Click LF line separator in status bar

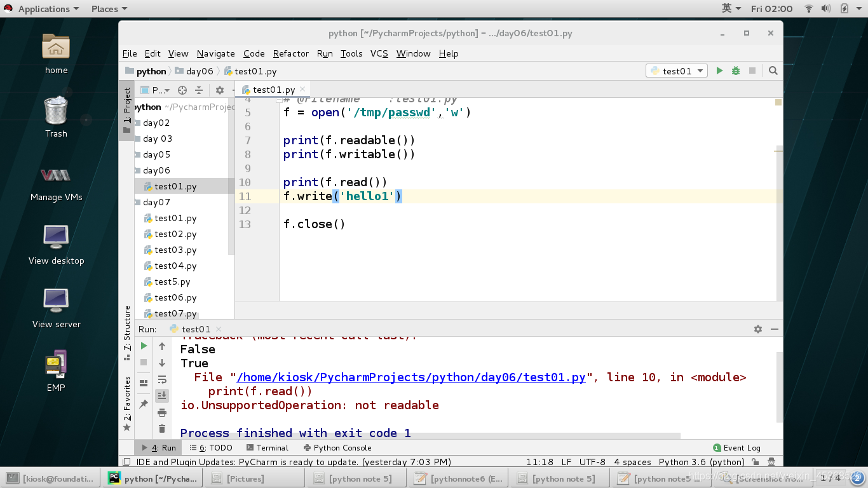[x=566, y=462]
